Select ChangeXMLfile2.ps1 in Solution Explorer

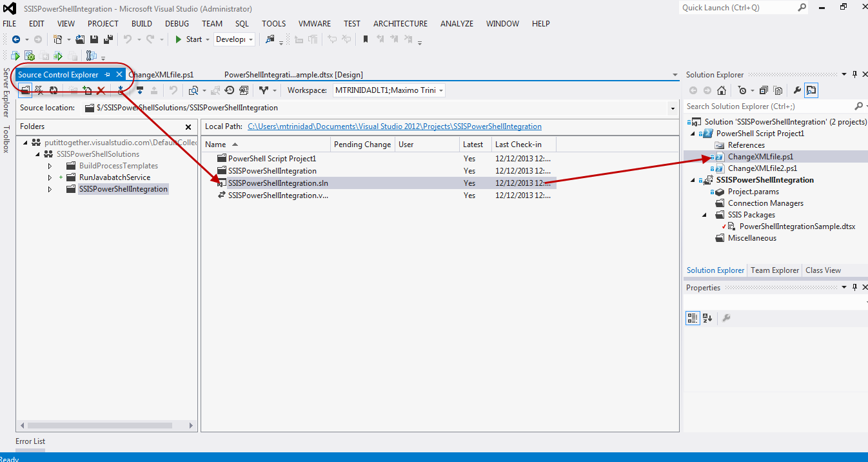pos(762,168)
